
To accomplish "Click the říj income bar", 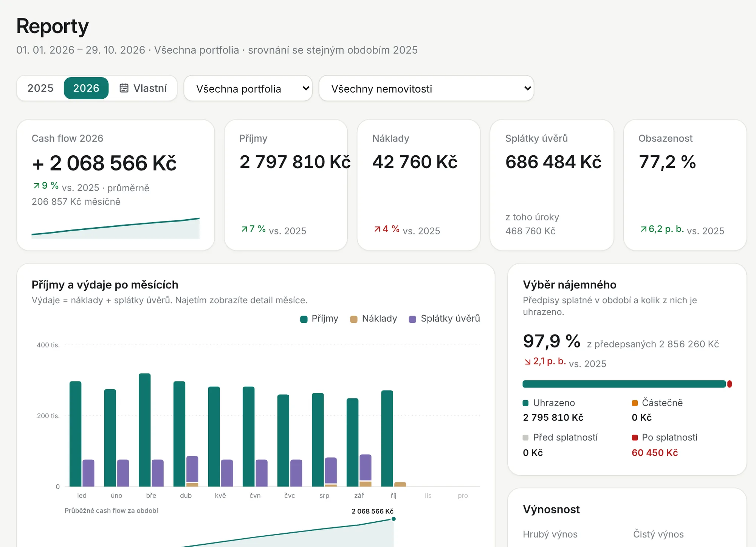I will pos(387,439).
